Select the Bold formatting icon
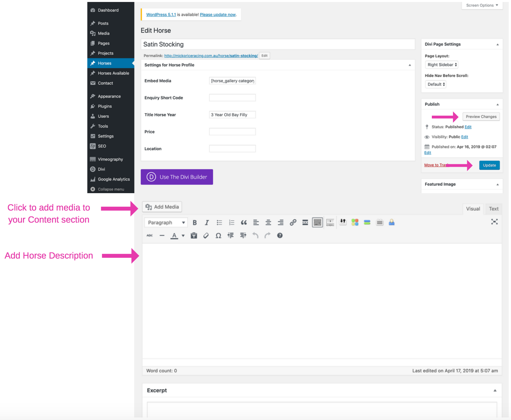The image size is (511, 420). click(x=195, y=222)
